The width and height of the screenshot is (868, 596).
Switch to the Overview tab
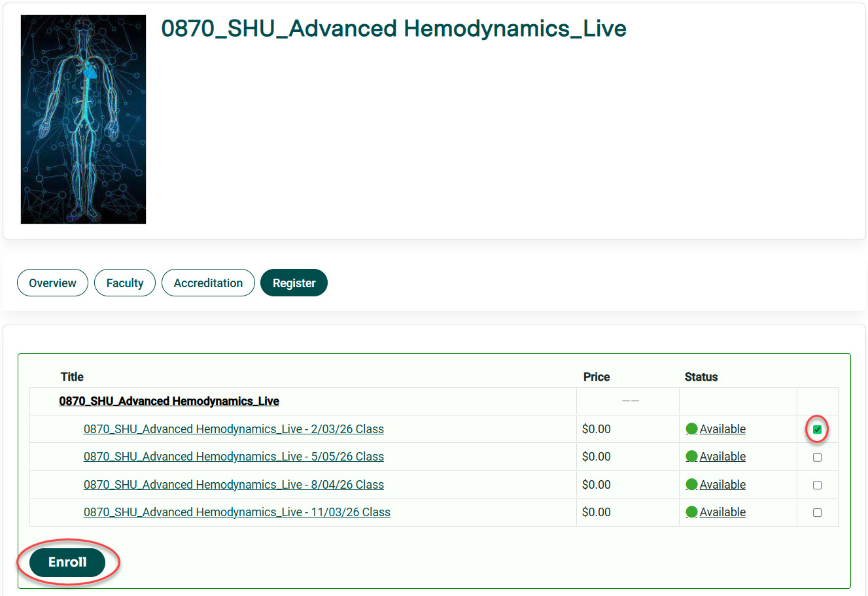click(x=52, y=283)
